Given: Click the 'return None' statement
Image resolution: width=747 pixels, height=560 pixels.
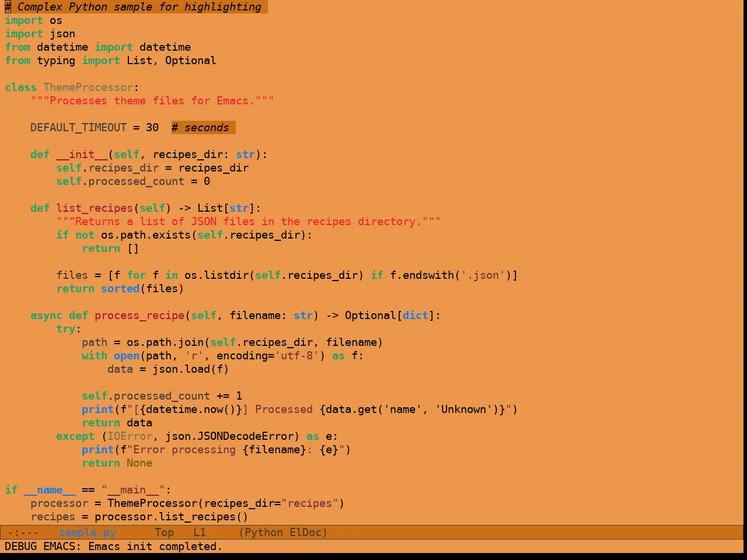Looking at the screenshot, I should 117,463.
